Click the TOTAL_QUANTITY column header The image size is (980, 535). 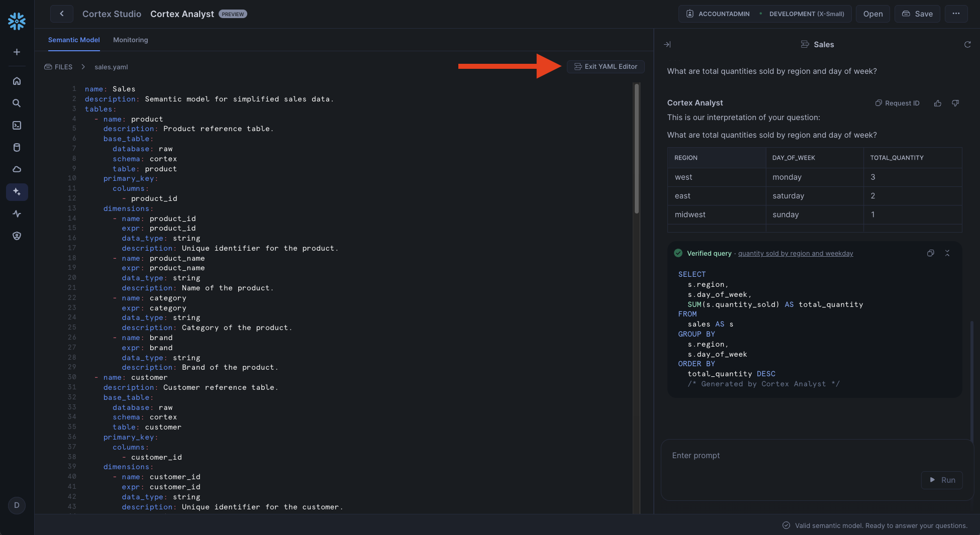click(912, 158)
